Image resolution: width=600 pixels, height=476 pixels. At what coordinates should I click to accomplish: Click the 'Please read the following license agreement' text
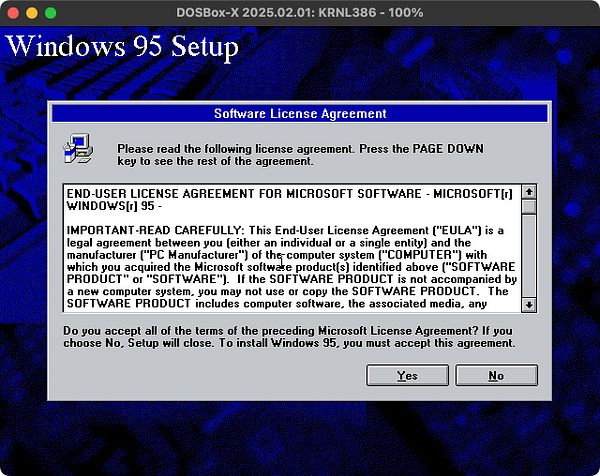coord(235,148)
